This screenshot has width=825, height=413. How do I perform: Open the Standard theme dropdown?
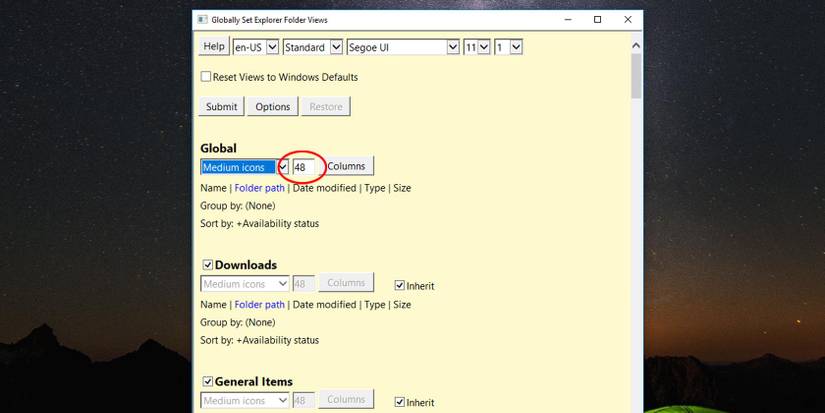click(313, 47)
